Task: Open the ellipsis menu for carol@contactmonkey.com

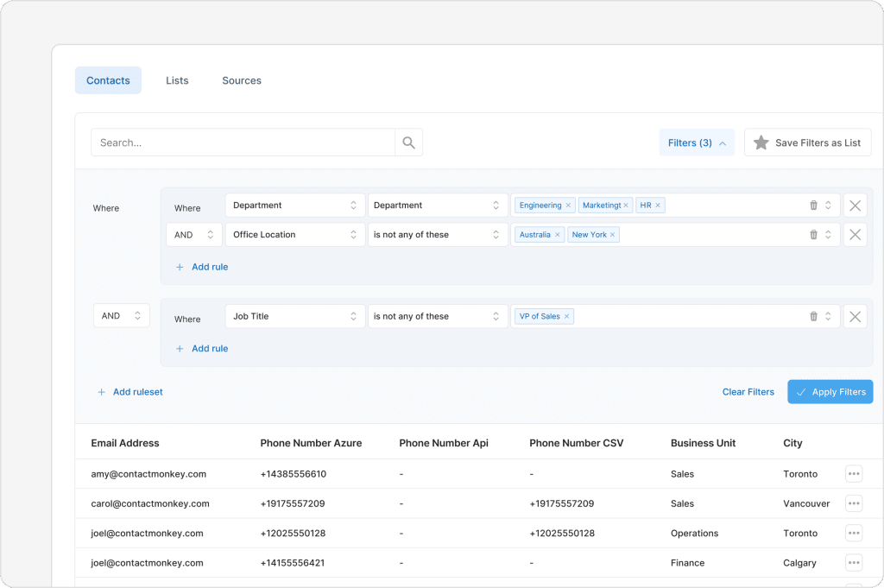Action: pyautogui.click(x=853, y=503)
